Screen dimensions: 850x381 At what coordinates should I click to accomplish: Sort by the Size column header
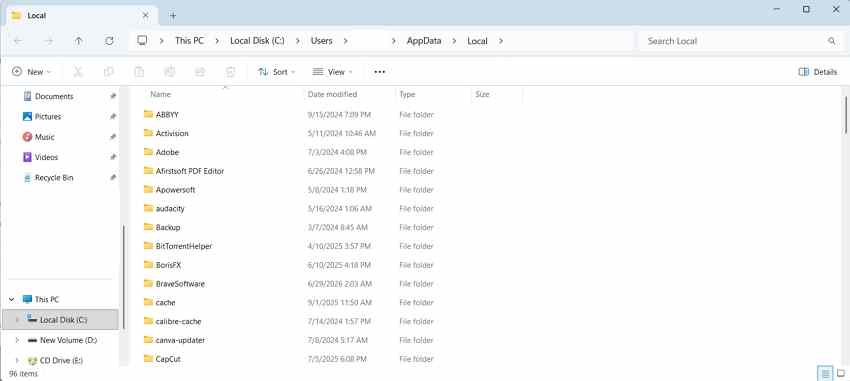(482, 94)
